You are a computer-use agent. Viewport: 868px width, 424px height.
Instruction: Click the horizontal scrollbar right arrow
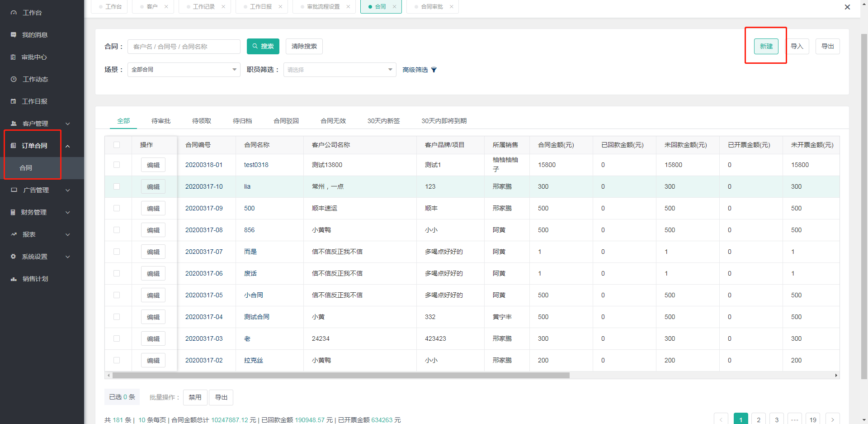(x=836, y=375)
